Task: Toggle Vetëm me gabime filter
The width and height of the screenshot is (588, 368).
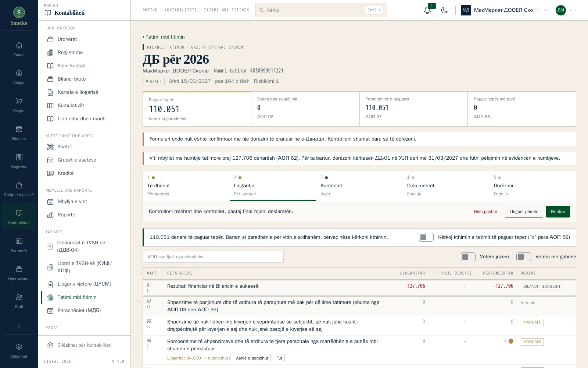Action: 524,257
